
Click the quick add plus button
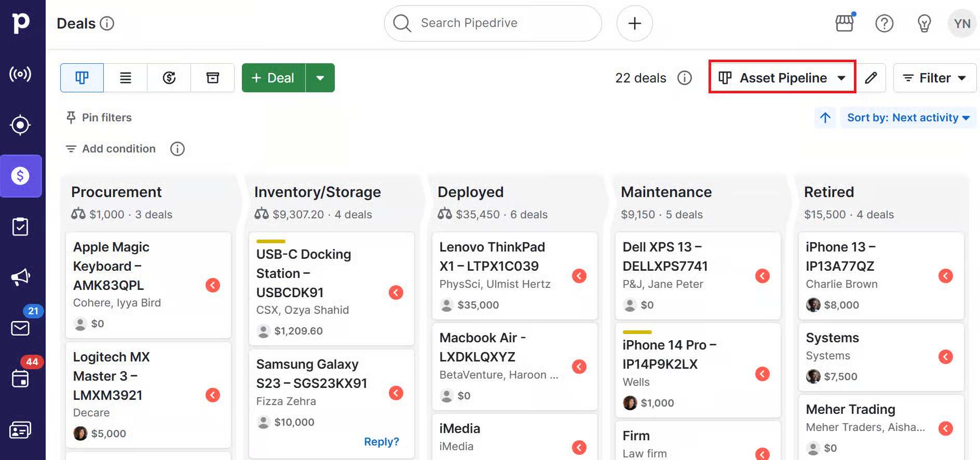click(x=634, y=23)
